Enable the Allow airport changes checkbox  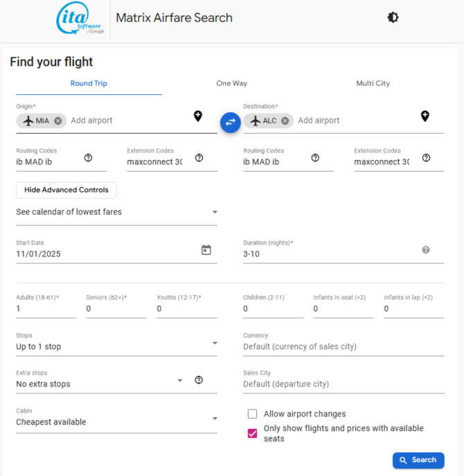point(252,414)
